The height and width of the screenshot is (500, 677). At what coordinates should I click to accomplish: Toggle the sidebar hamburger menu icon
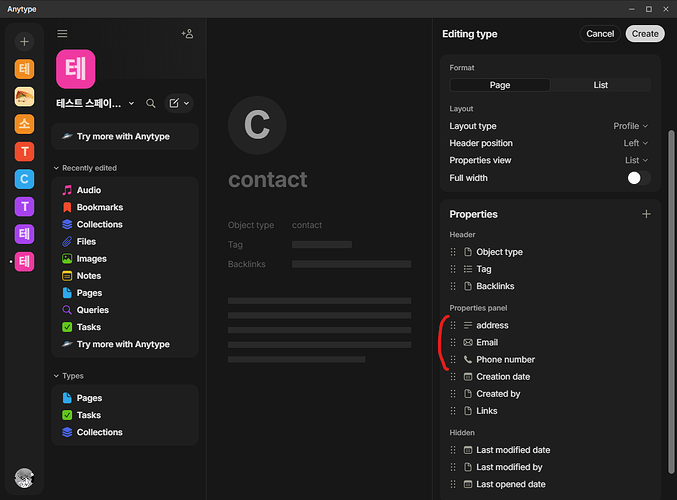62,34
